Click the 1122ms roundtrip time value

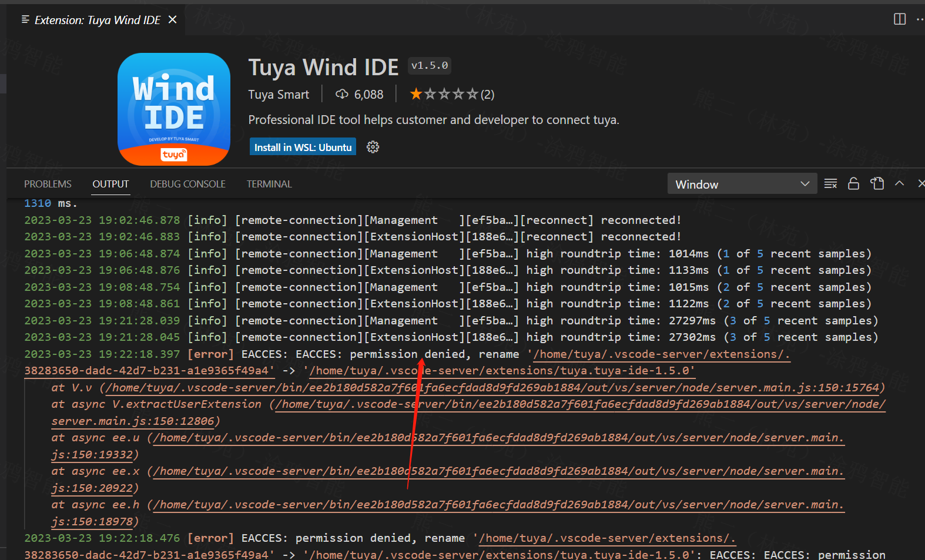coord(689,304)
